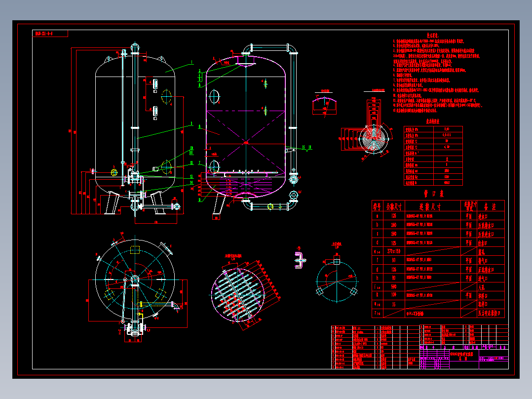Select the green leader number 1 label
The height and width of the screenshot is (399, 532).
191,62
